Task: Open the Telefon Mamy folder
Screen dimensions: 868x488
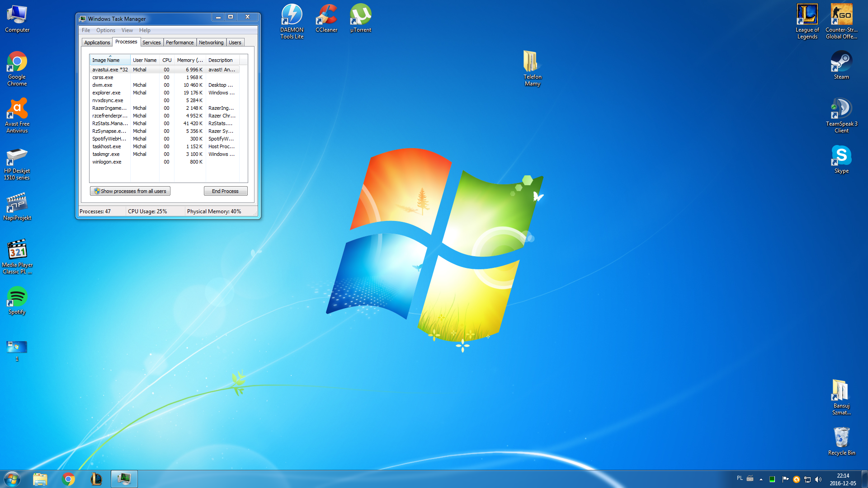Action: click(x=533, y=69)
